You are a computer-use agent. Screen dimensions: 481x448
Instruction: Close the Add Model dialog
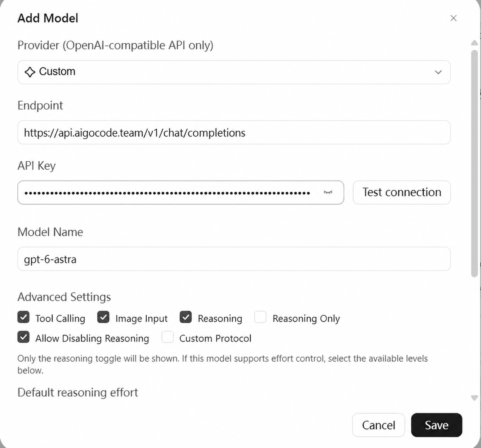pyautogui.click(x=453, y=18)
